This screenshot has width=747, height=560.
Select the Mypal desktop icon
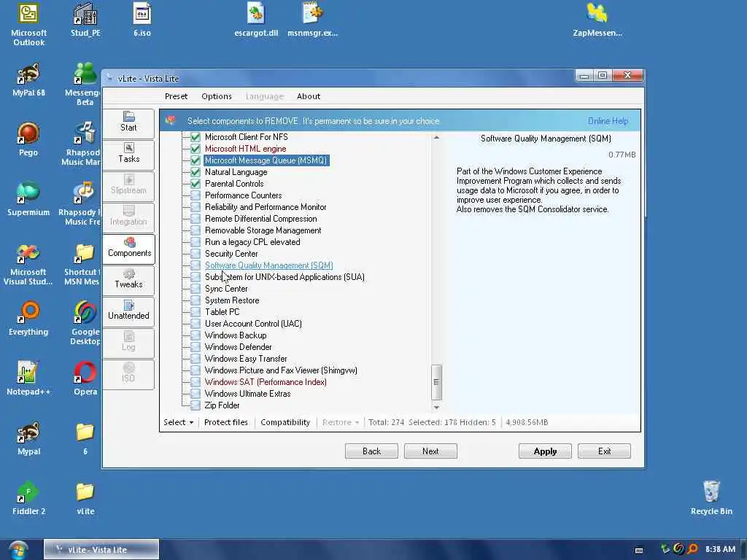[28, 438]
